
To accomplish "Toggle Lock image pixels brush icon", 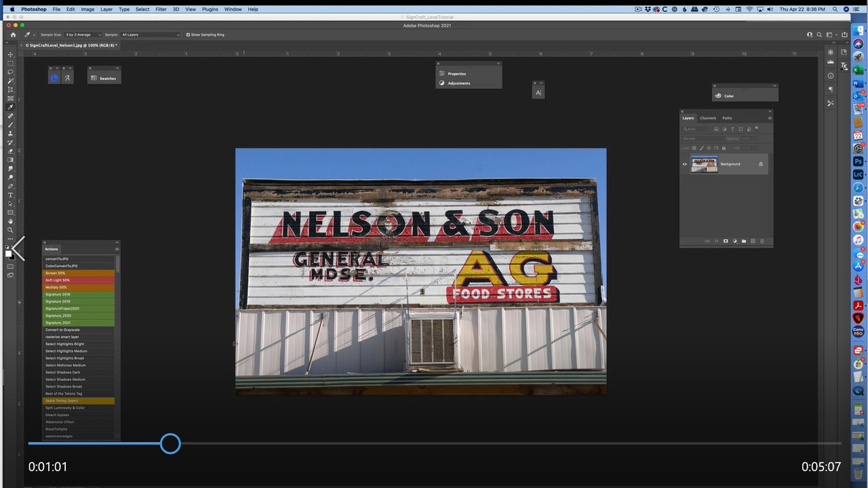I will (702, 148).
